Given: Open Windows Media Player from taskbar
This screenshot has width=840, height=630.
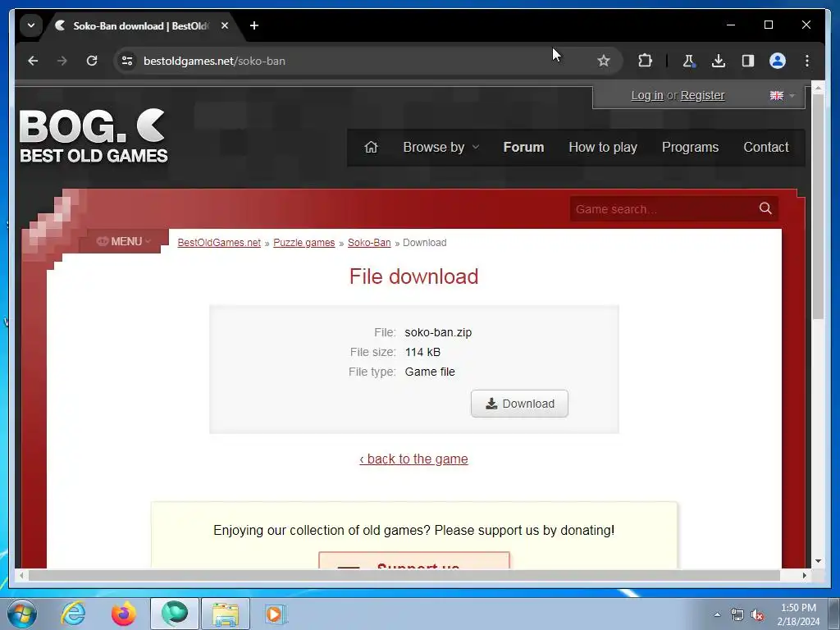Looking at the screenshot, I should (x=276, y=614).
